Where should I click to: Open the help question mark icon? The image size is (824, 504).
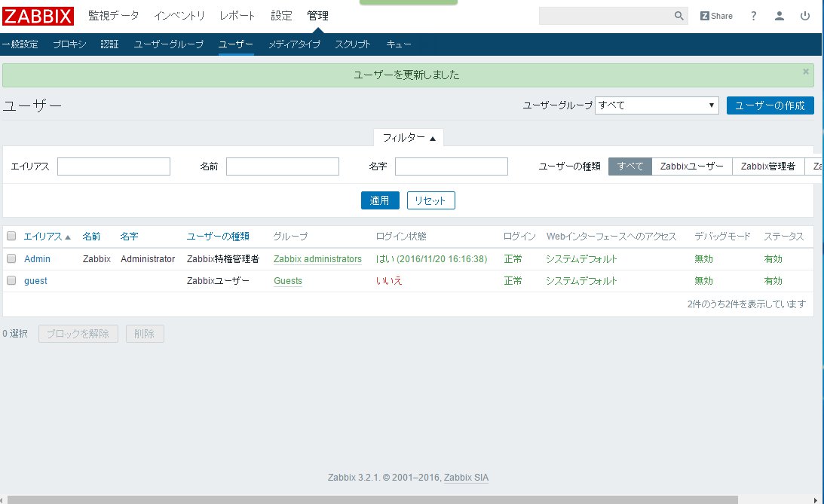click(754, 16)
